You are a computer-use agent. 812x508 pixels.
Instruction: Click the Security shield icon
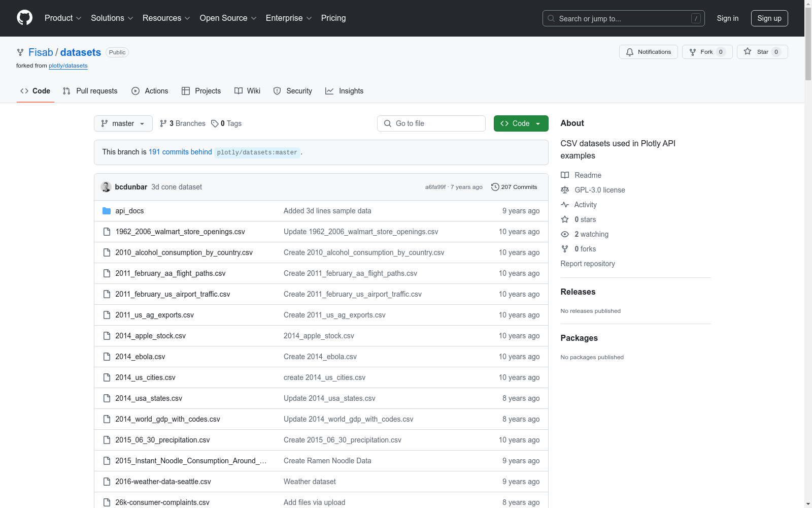277,91
